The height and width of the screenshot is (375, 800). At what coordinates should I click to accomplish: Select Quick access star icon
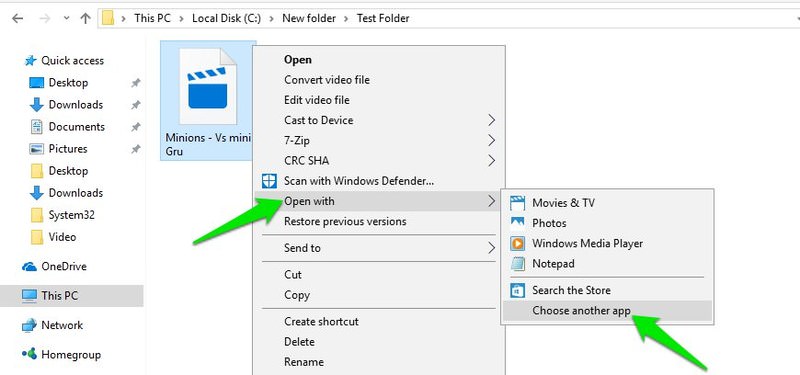[x=31, y=61]
